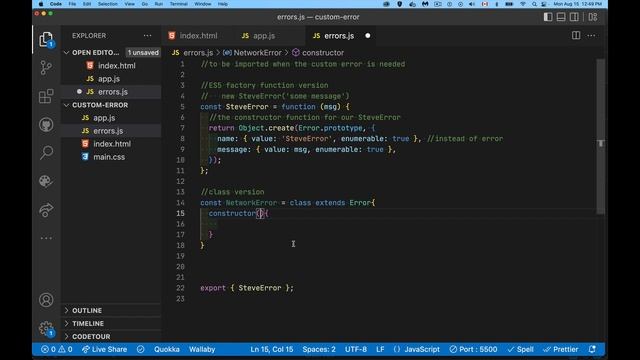This screenshot has width=640, height=360.
Task: Click the checkmark circle status icon
Action: point(140,349)
